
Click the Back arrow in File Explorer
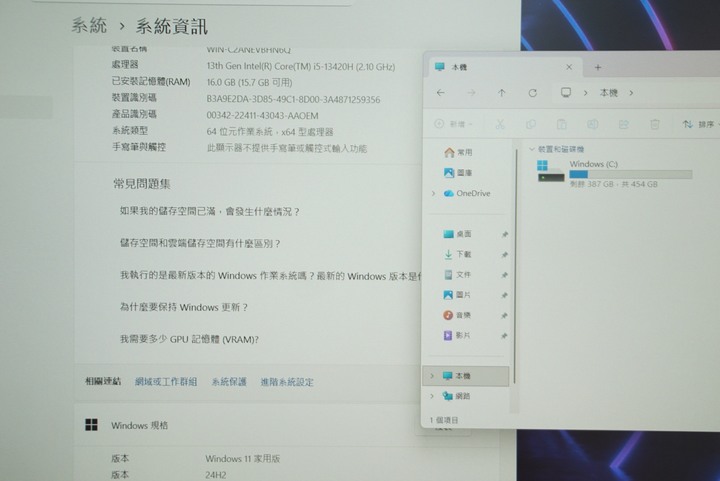[x=441, y=93]
